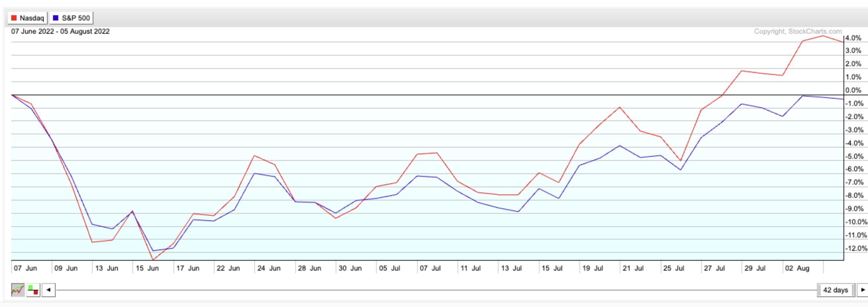The image size is (868, 307).
Task: Switch to histogram bar chart mode
Action: 33,290
